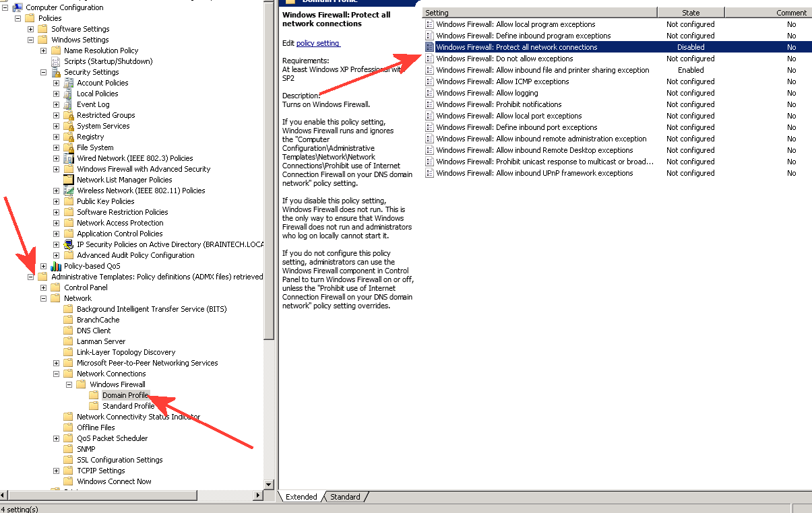Select SSL Configuration Settings folder
The width and height of the screenshot is (812, 513).
point(120,460)
